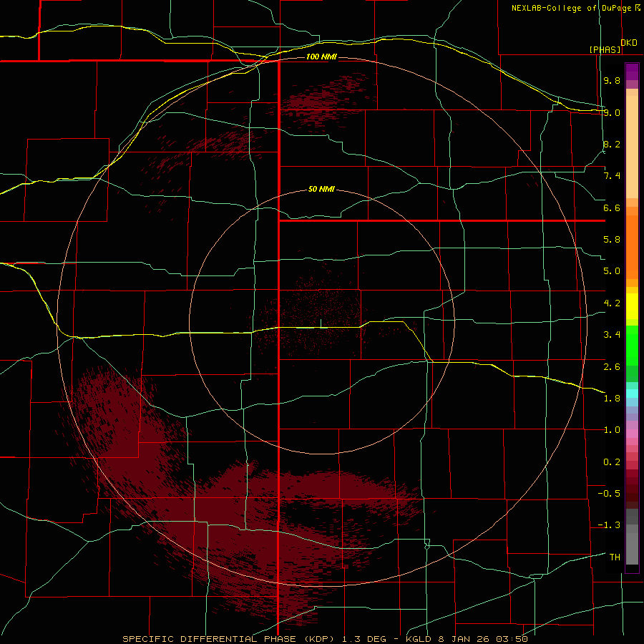Image resolution: width=644 pixels, height=644 pixels.
Task: Click the [PHAS] units label
Action: point(605,50)
